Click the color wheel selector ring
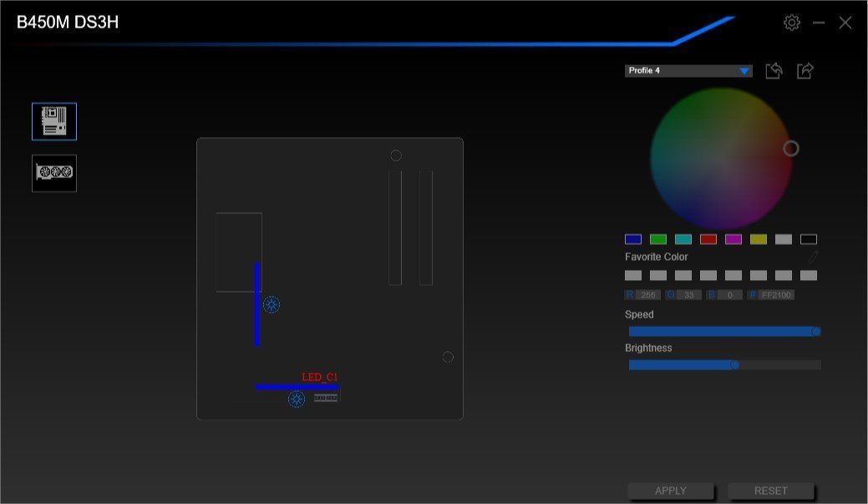The image size is (868, 504). [791, 149]
